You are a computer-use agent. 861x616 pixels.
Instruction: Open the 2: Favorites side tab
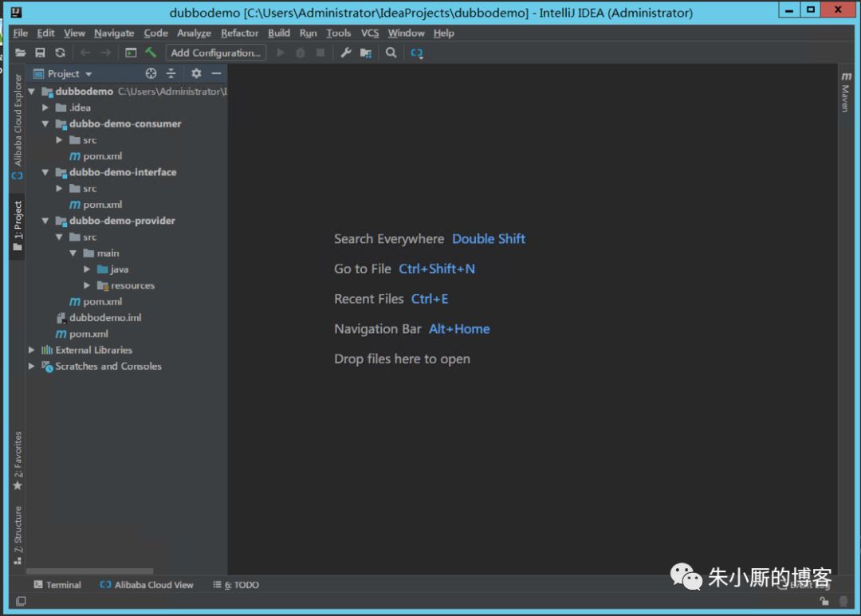point(18,460)
